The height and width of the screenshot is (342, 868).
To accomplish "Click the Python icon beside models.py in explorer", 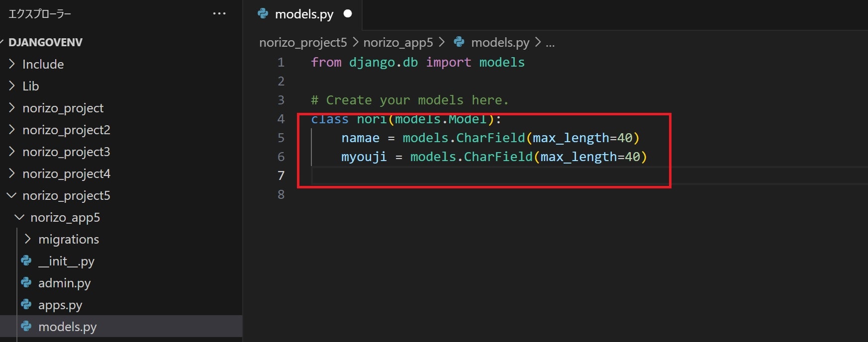I will (26, 327).
